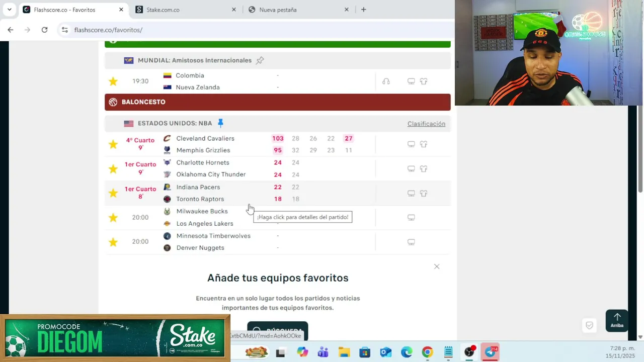
Task: Click the TV icon on Bucks game row
Action: (411, 218)
